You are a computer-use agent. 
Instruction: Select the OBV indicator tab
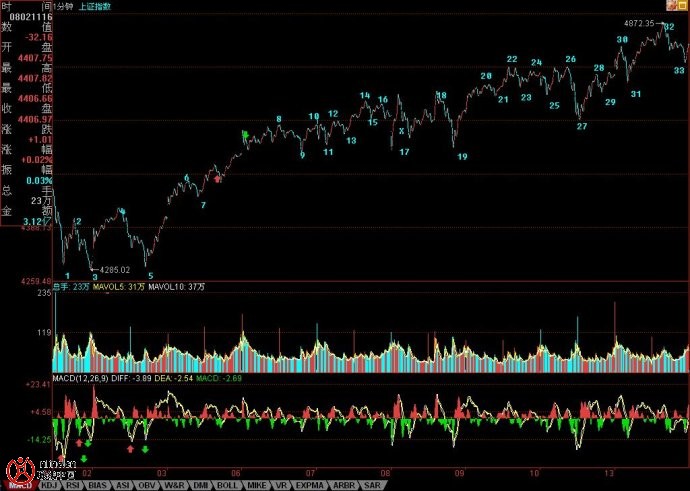(146, 485)
